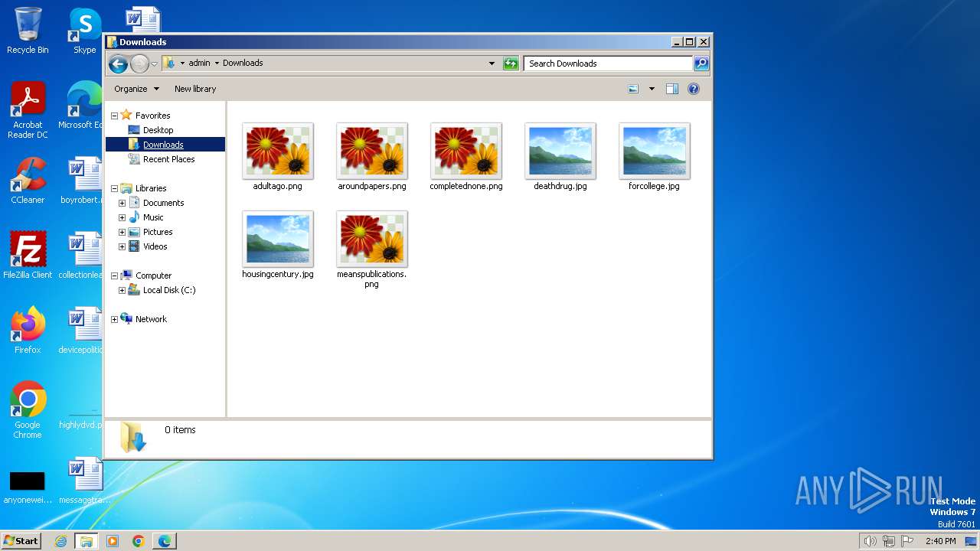980x551 pixels.
Task: Expand the Network tree node
Action: tap(114, 319)
